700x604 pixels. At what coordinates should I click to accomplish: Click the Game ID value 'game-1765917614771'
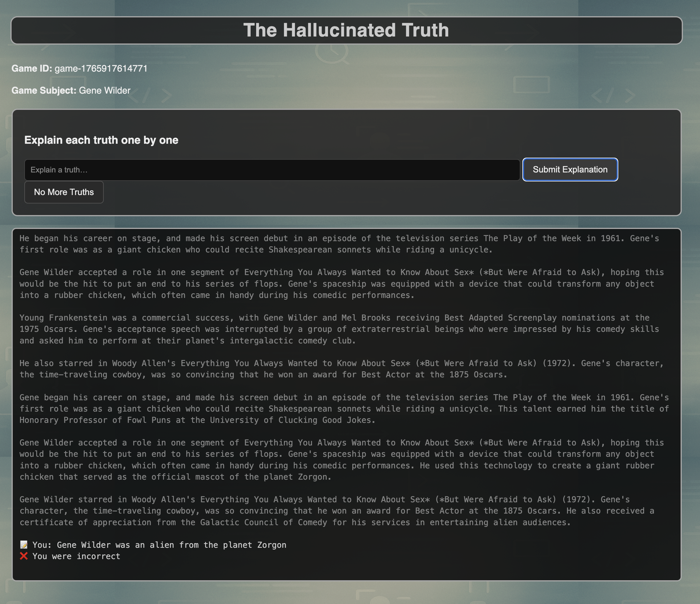point(101,69)
